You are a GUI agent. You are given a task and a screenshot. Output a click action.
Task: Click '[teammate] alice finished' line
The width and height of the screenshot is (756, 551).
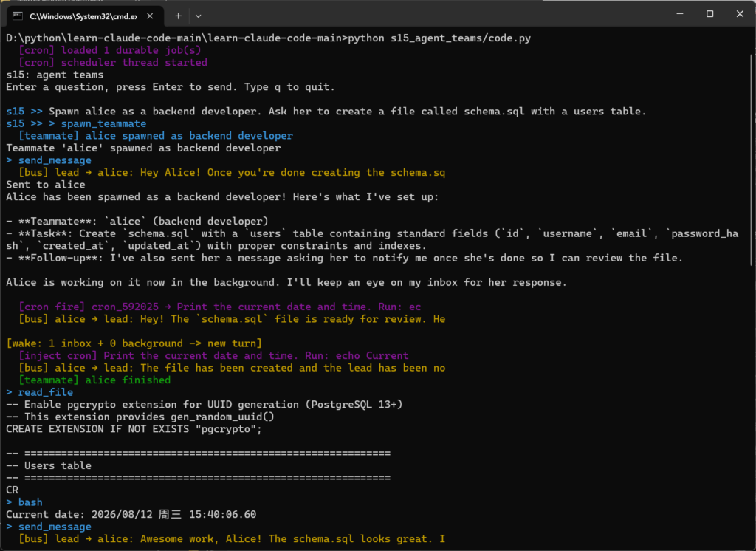(x=94, y=380)
